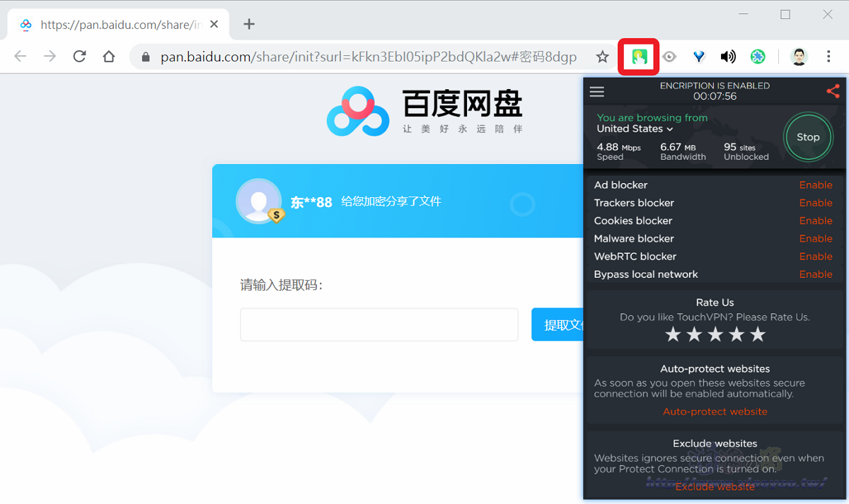This screenshot has height=504, width=849.
Task: Click the 6.67 MB Bandwidth stat
Action: click(x=683, y=151)
